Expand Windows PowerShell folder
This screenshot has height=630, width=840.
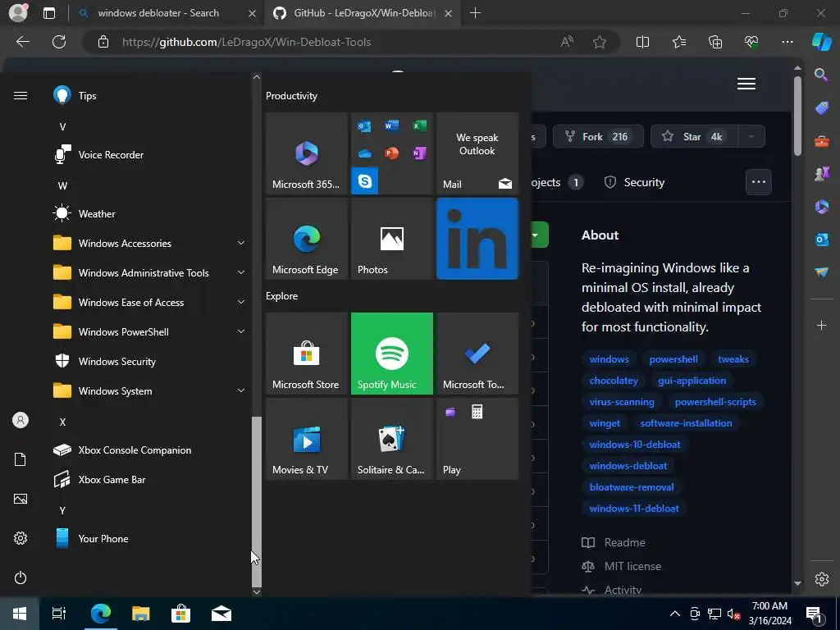point(150,332)
